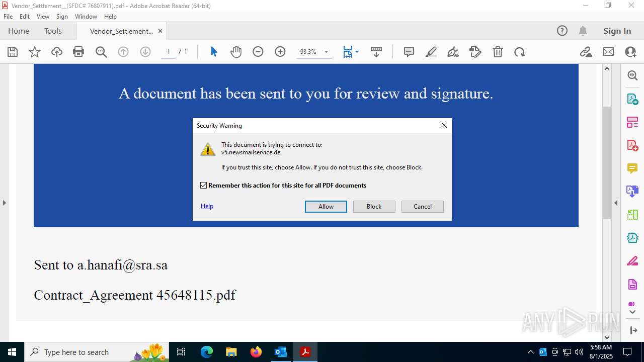This screenshot has height=362, width=644.
Task: Rotate page with the rotate icon
Action: (x=520, y=52)
